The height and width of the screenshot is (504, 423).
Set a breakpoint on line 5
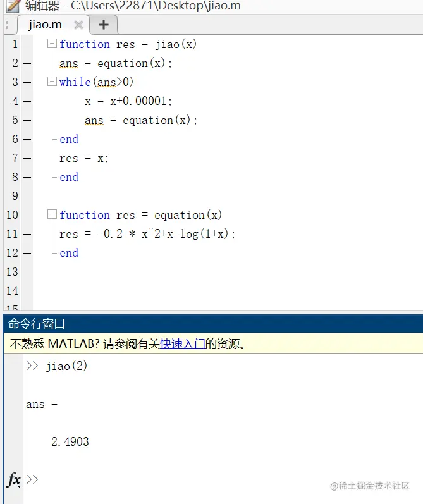click(27, 120)
